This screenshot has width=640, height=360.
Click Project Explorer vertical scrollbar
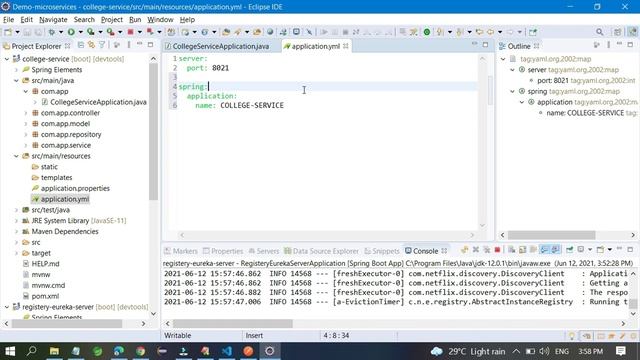pyautogui.click(x=153, y=131)
